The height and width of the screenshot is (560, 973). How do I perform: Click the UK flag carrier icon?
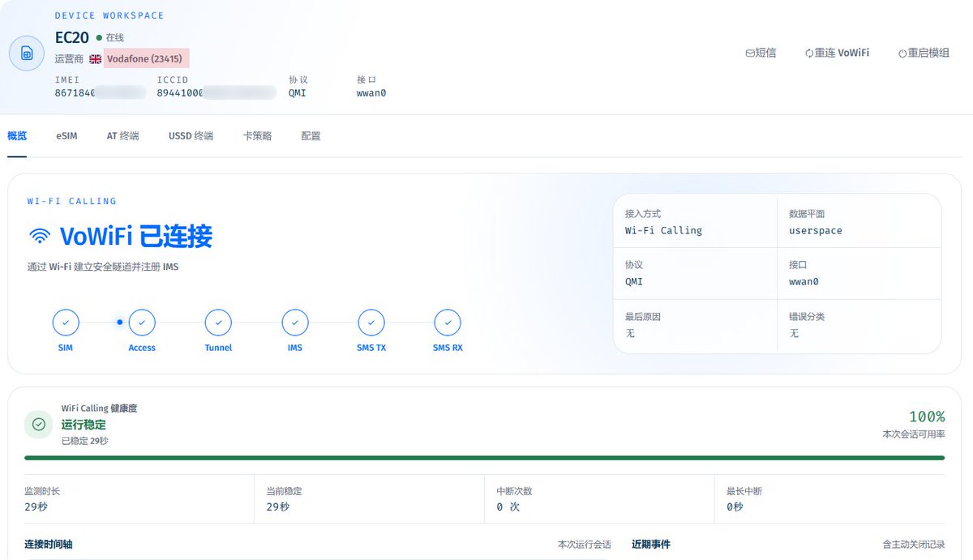(96, 59)
